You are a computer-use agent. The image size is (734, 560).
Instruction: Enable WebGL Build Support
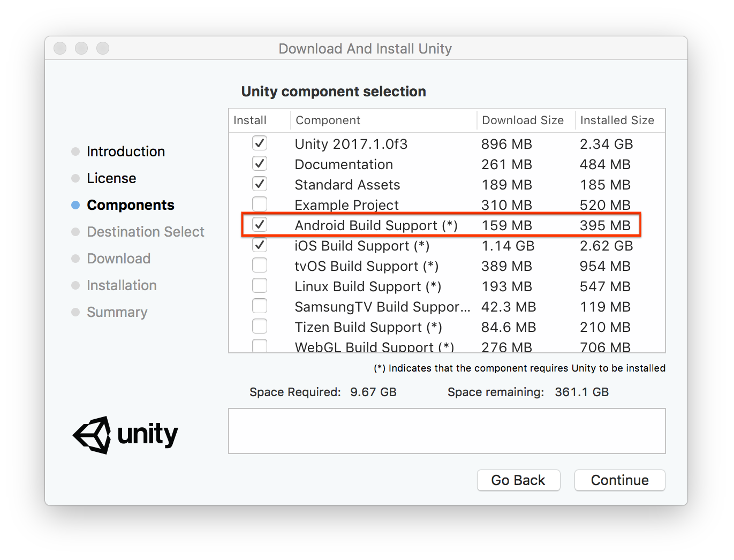pyautogui.click(x=259, y=346)
